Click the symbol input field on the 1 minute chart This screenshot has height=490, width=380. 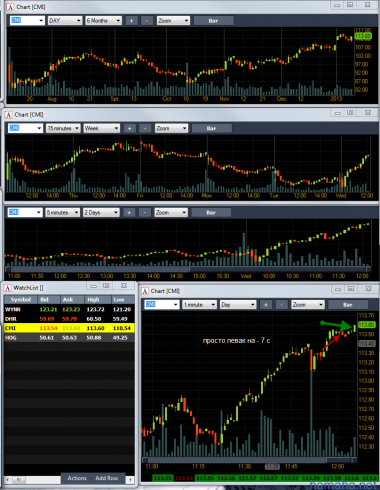point(162,305)
